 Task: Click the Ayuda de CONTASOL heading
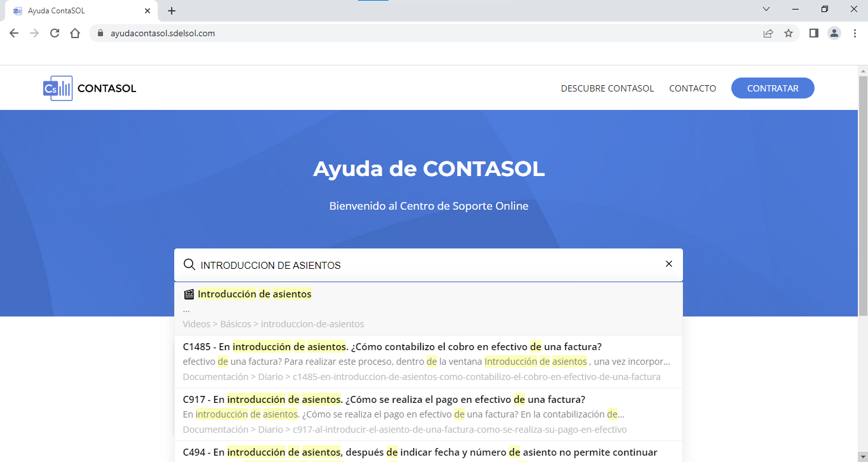[x=429, y=169]
